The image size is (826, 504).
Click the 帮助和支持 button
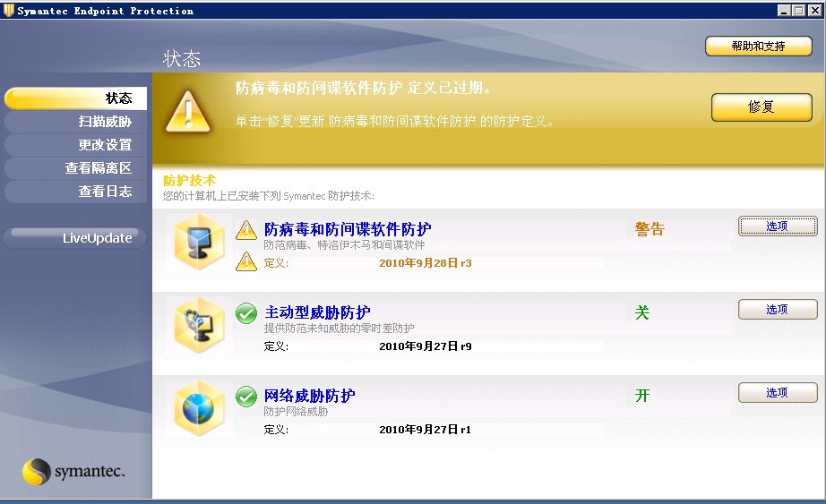point(759,47)
